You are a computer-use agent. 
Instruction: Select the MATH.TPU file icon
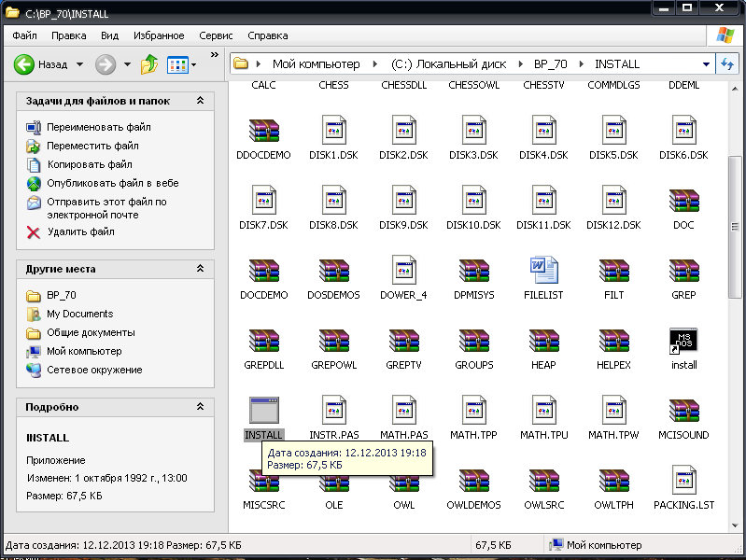543,410
